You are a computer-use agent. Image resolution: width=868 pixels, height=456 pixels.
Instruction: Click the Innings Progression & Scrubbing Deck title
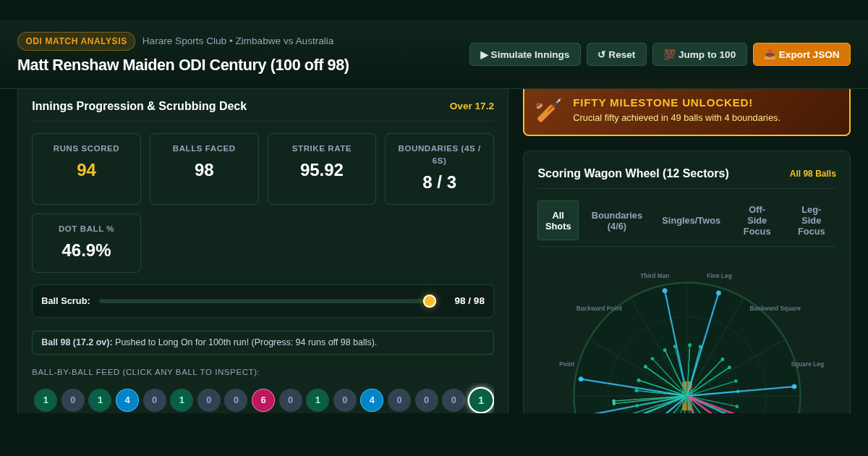[139, 106]
